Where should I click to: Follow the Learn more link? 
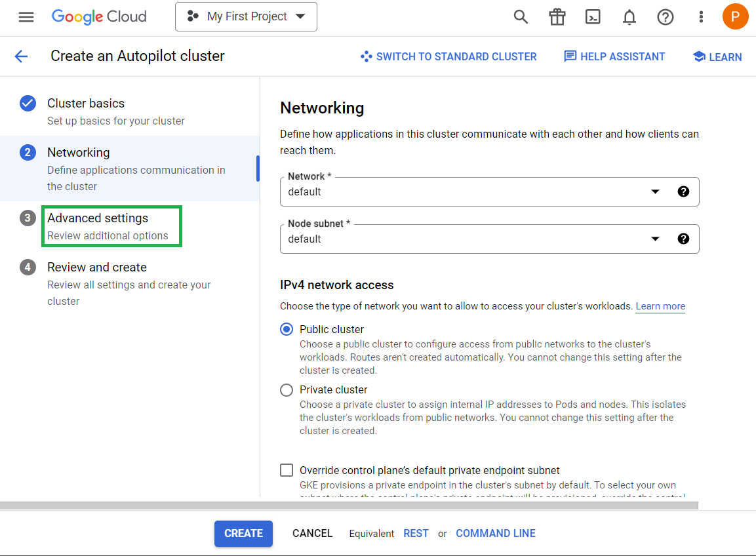point(660,306)
